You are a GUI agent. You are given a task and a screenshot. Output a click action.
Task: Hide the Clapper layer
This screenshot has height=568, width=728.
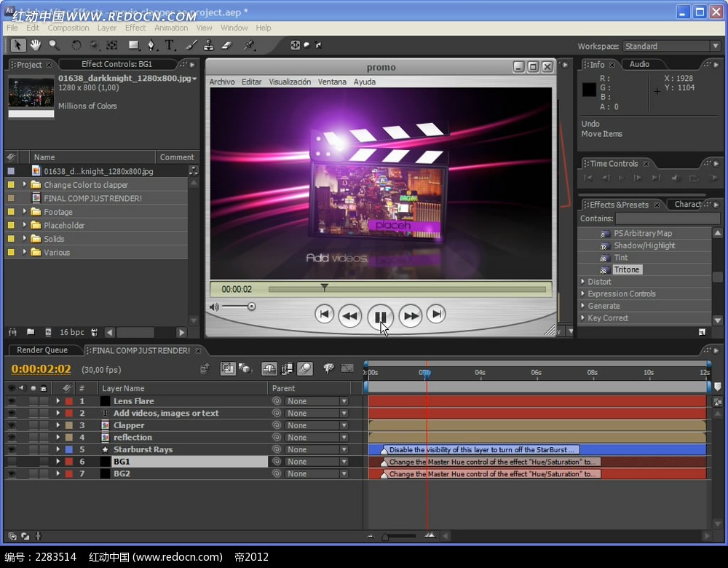tap(12, 425)
